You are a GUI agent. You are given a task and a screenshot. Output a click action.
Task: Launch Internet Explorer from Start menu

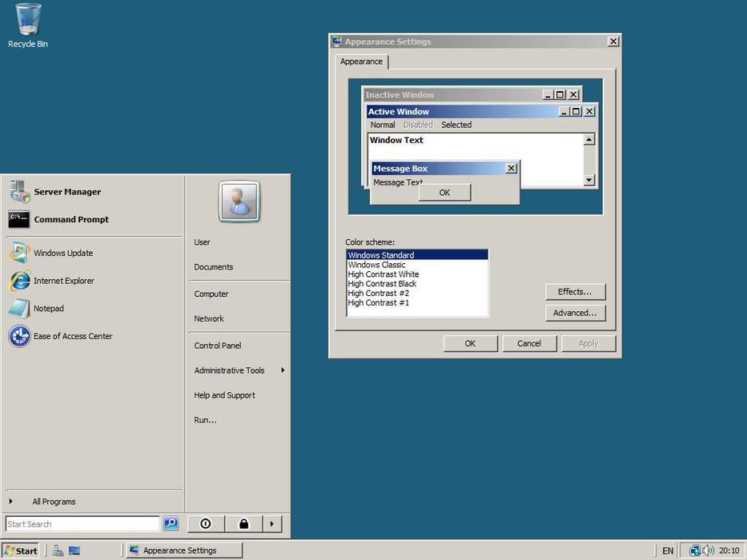(x=94, y=281)
